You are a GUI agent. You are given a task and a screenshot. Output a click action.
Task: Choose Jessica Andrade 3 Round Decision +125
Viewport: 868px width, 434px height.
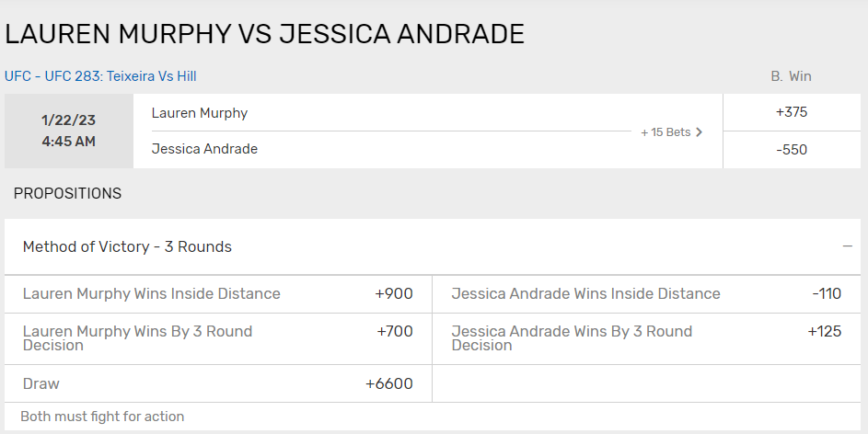(x=646, y=338)
